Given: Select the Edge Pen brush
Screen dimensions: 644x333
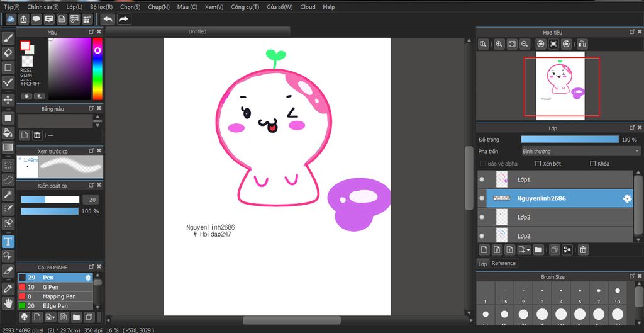Looking at the screenshot, I should tap(55, 306).
